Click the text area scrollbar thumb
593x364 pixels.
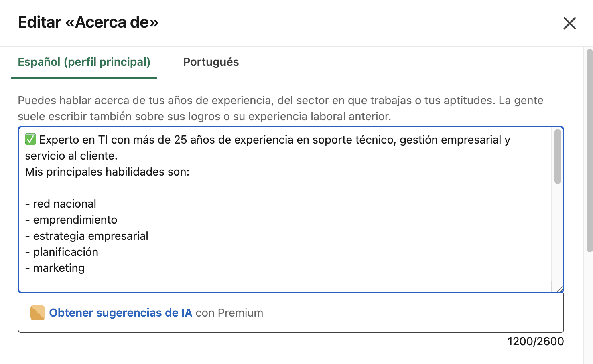[557, 156]
